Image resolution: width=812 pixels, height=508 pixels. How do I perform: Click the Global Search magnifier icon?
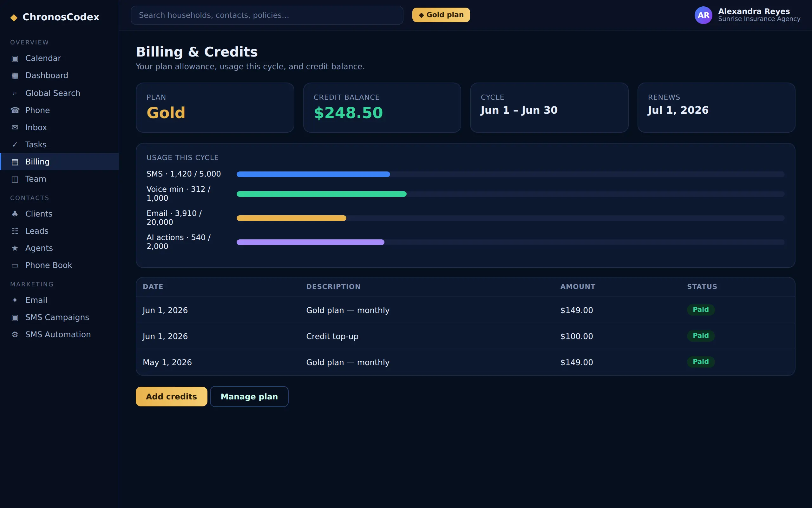[x=15, y=93]
